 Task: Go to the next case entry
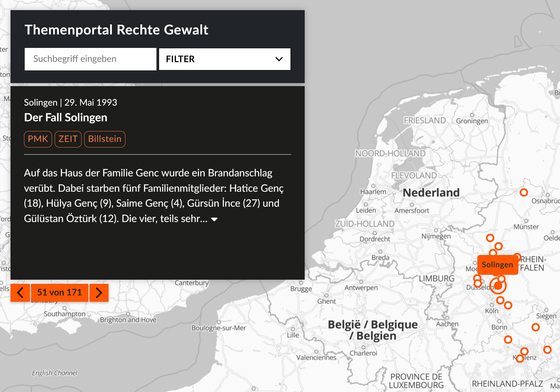coord(99,292)
